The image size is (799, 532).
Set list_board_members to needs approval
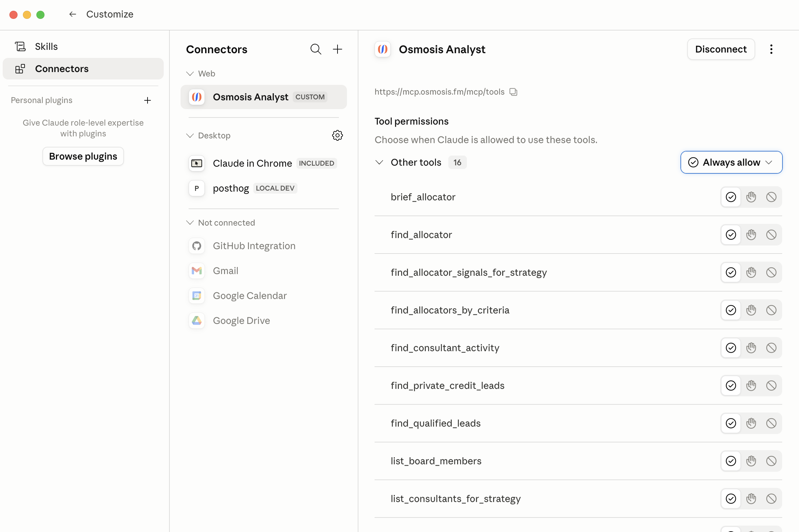click(x=751, y=461)
